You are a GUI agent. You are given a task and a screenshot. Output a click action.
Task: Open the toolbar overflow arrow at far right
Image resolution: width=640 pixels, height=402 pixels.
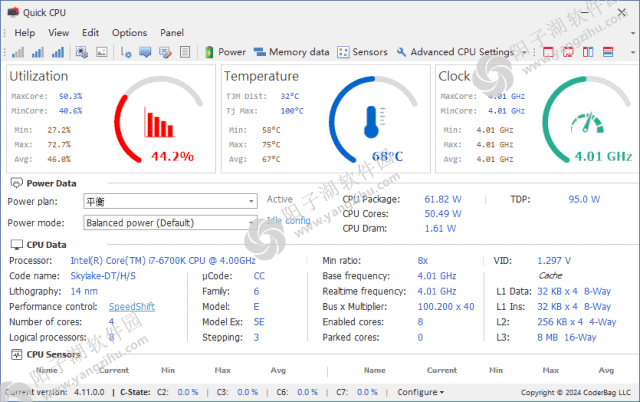(x=633, y=53)
